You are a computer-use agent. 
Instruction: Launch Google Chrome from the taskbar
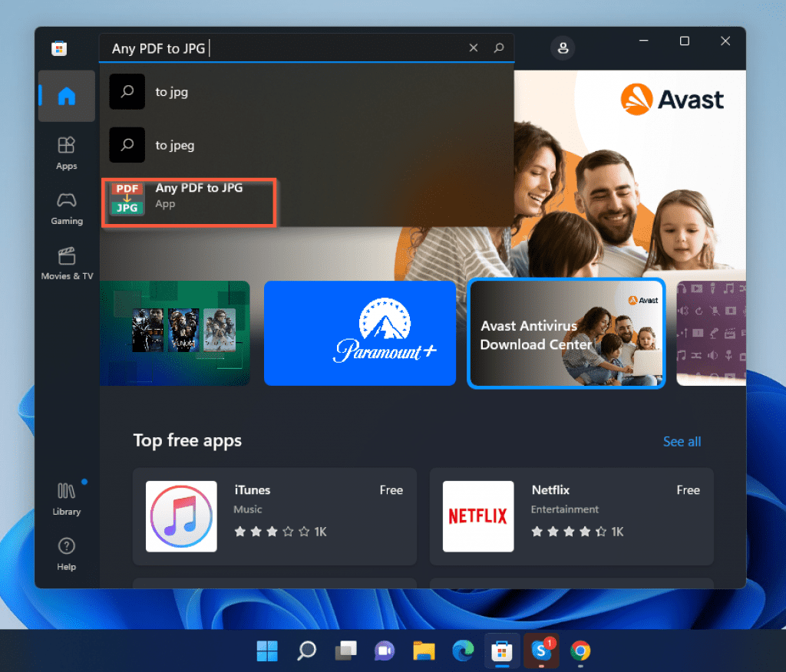[580, 651]
